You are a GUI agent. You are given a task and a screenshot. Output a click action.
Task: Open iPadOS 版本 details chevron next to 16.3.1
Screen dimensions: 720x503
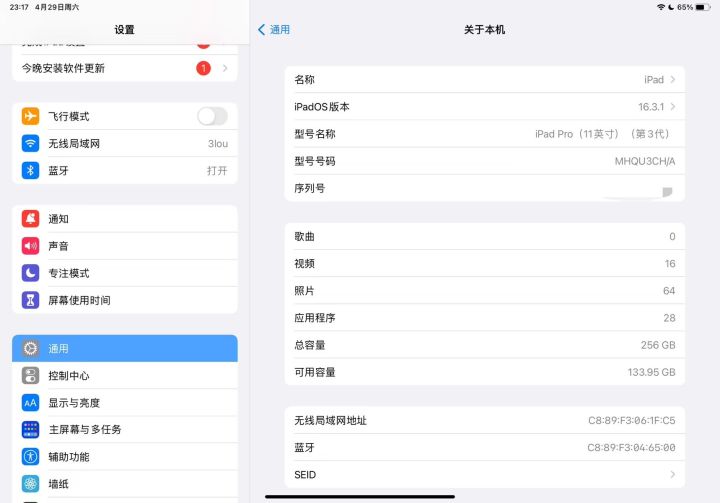[x=673, y=107]
